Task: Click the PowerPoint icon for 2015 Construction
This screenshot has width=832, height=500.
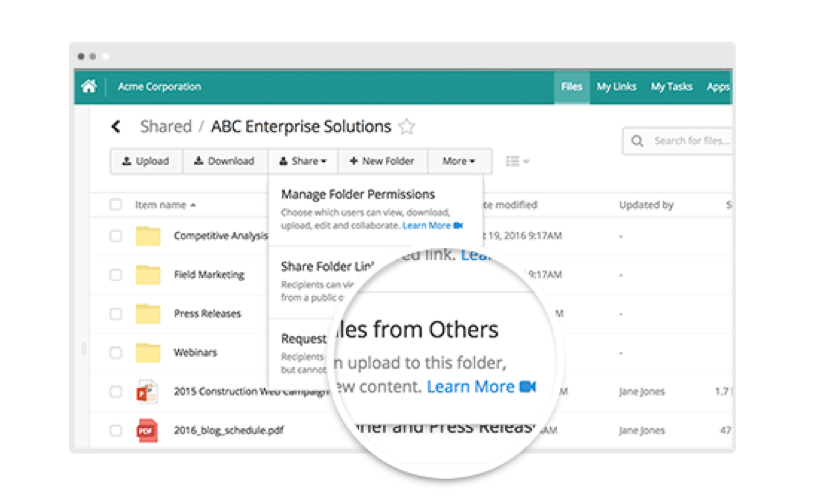Action: [x=147, y=392]
